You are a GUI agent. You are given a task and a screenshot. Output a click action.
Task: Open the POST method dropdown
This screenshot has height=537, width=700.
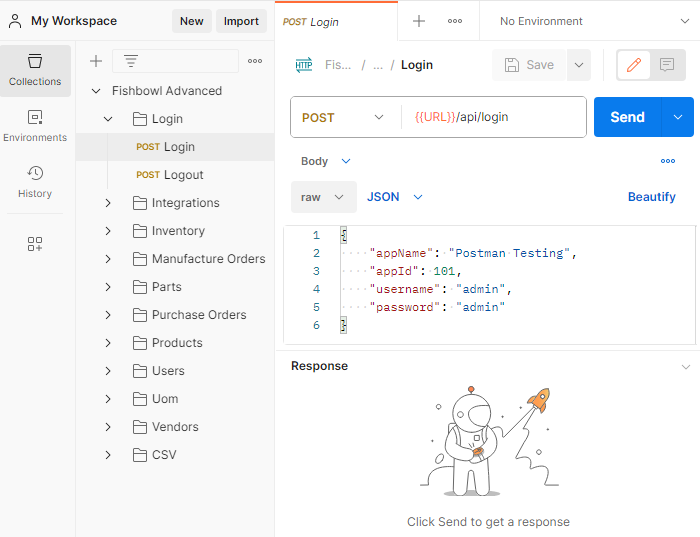pos(343,117)
